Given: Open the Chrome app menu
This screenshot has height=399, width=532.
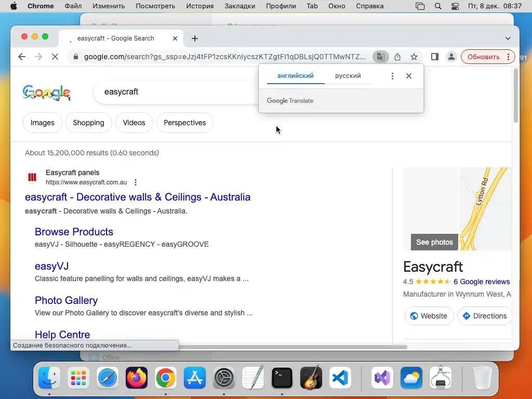Looking at the screenshot, I should [x=41, y=6].
